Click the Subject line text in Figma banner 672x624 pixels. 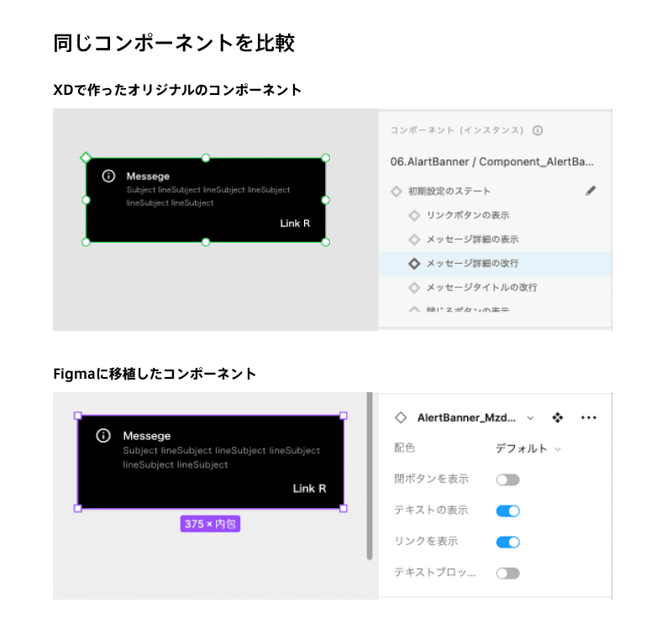coord(222,457)
